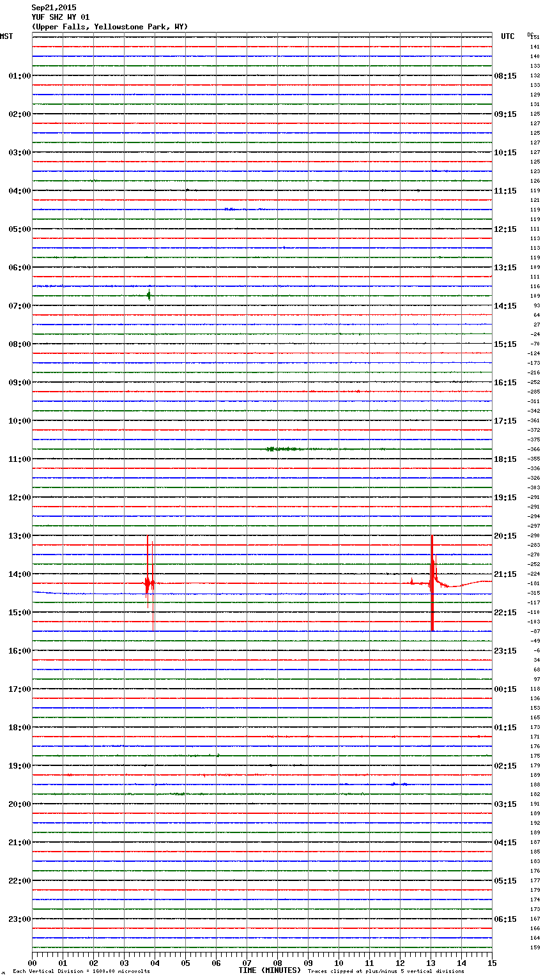Select the 16:00 MST hour label
Viewport: 543px width, 980px height.
point(19,651)
